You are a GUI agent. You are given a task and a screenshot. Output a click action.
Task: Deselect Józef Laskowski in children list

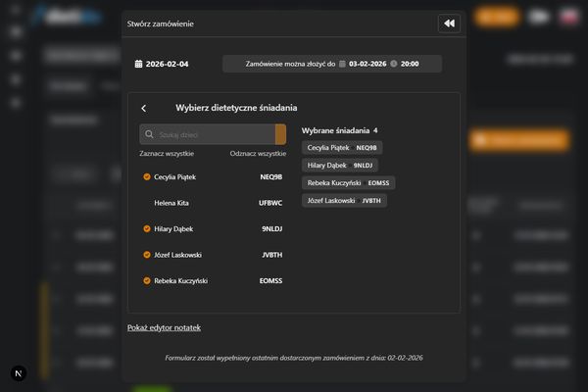pos(147,255)
